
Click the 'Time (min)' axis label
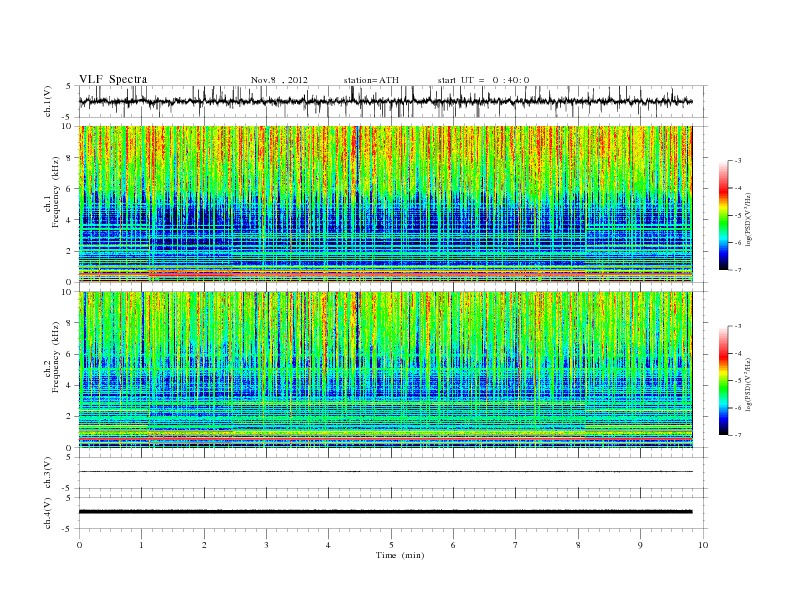pos(400,555)
